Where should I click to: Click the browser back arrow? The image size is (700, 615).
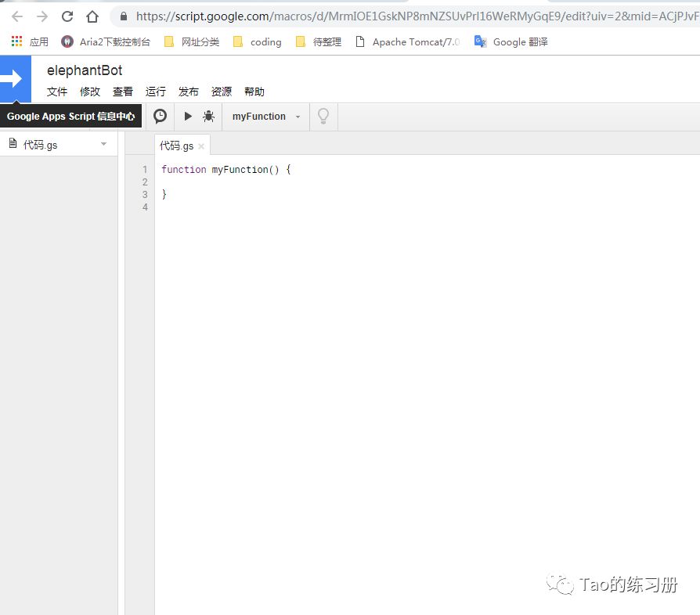[17, 17]
